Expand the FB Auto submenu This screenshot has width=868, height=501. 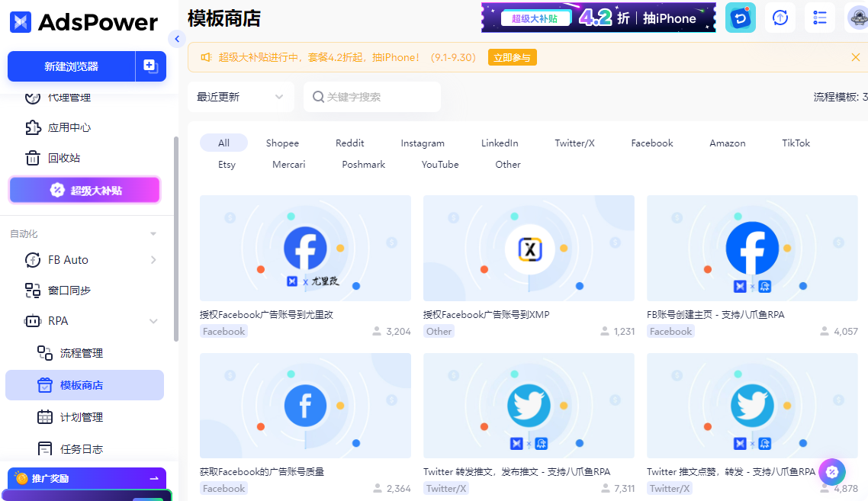153,260
